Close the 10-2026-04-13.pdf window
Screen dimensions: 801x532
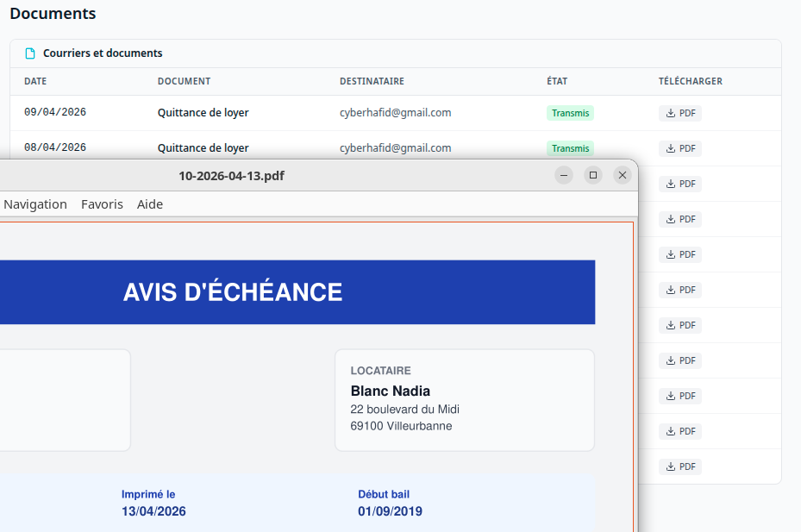coord(623,175)
